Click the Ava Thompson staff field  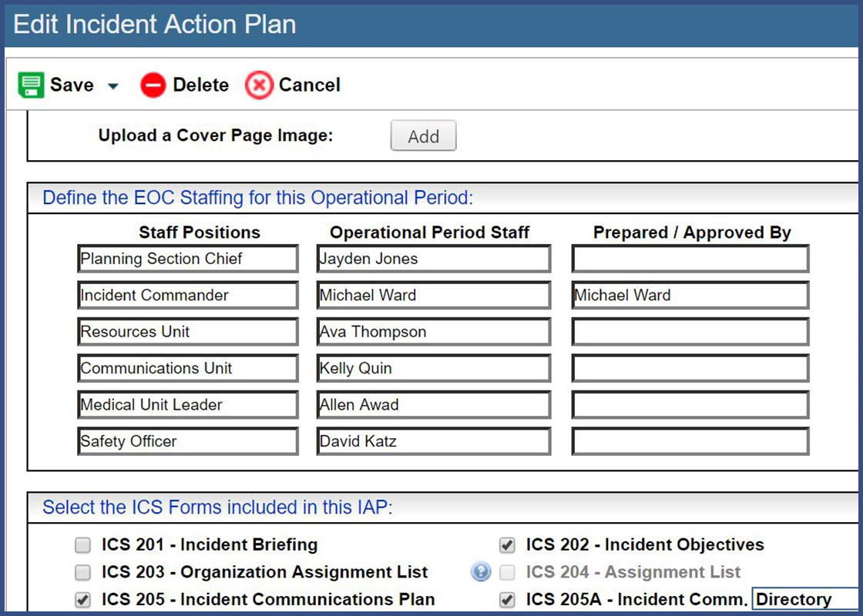pos(433,332)
